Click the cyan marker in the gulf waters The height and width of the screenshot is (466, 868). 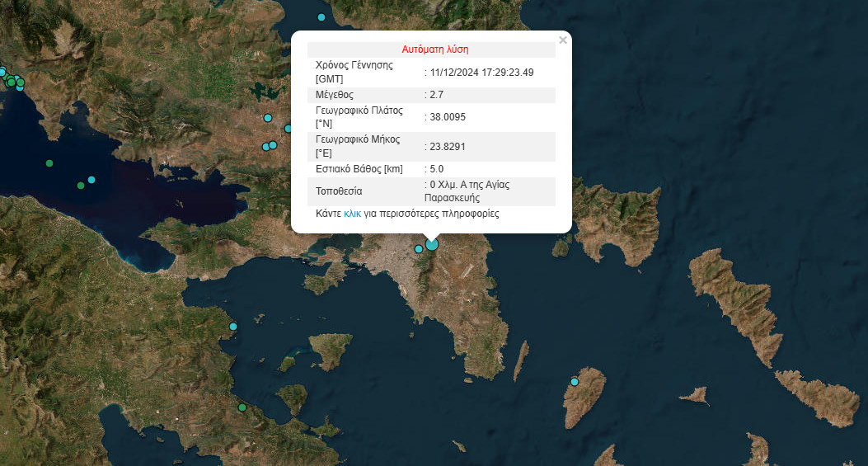pos(91,180)
